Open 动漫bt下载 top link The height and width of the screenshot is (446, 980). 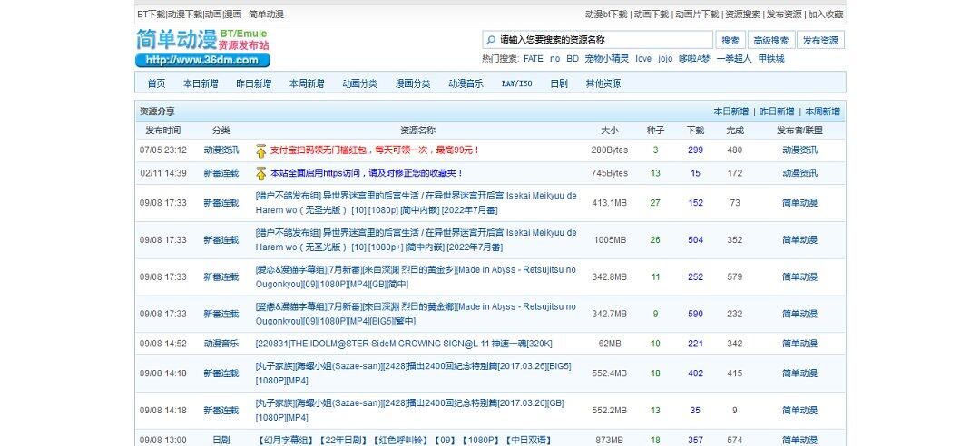tap(605, 14)
